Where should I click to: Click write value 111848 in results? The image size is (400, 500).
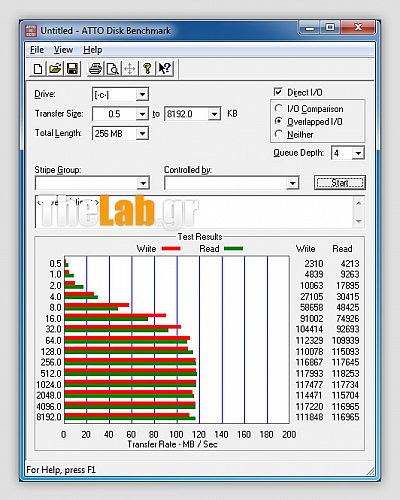[x=309, y=417]
